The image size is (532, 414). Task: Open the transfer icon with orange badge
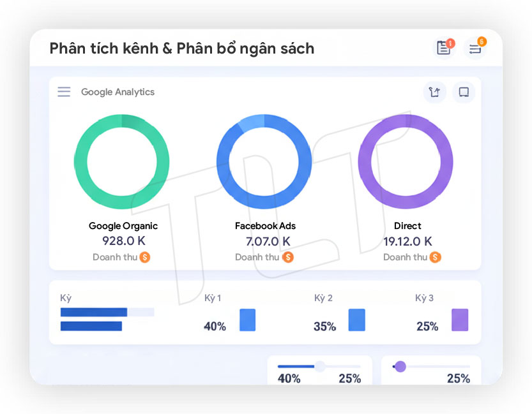(475, 48)
